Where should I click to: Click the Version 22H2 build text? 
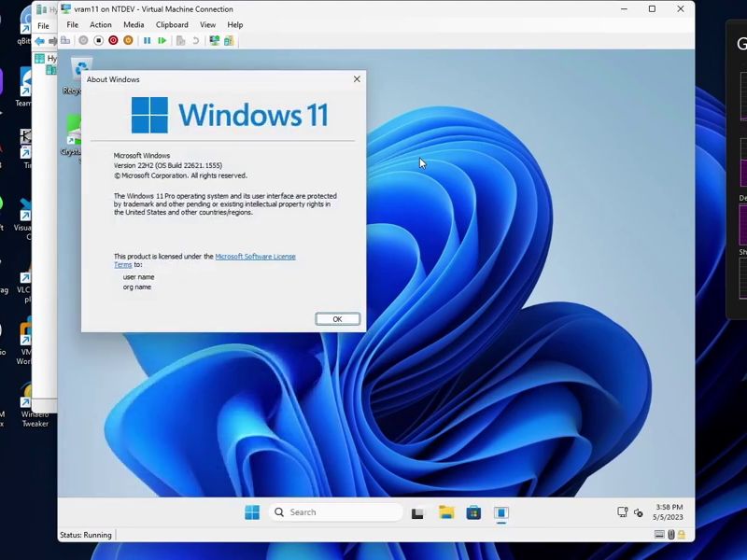coord(168,165)
